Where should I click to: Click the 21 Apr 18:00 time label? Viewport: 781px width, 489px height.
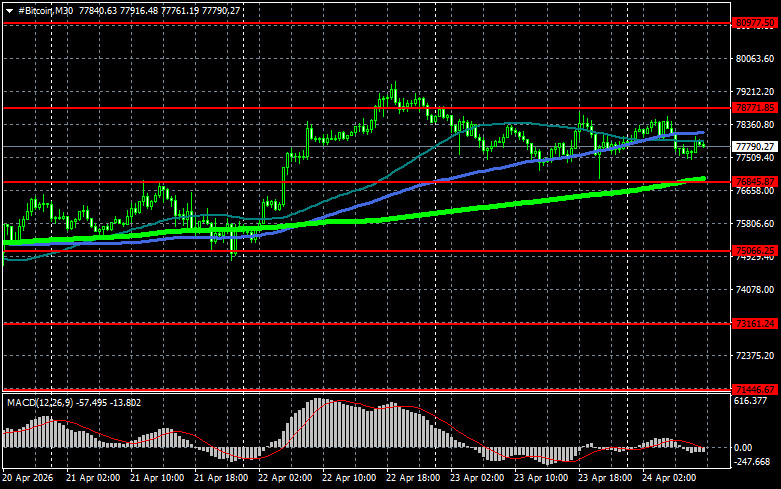(221, 478)
